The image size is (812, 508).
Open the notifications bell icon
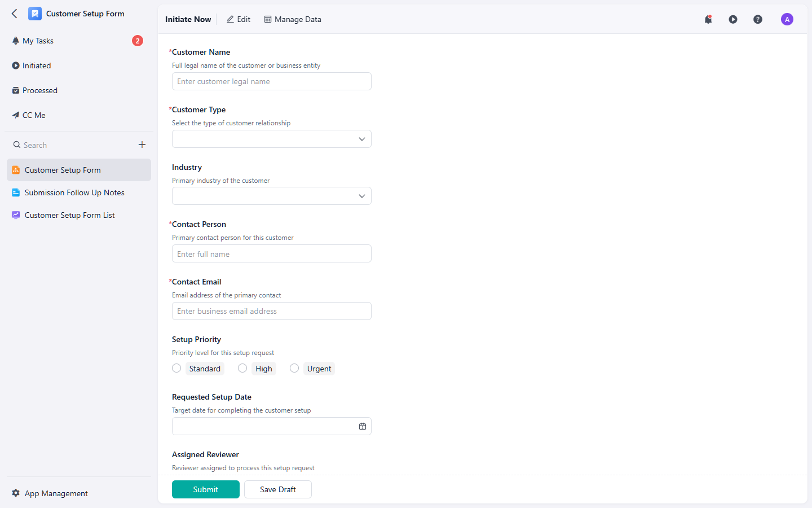[x=708, y=19]
